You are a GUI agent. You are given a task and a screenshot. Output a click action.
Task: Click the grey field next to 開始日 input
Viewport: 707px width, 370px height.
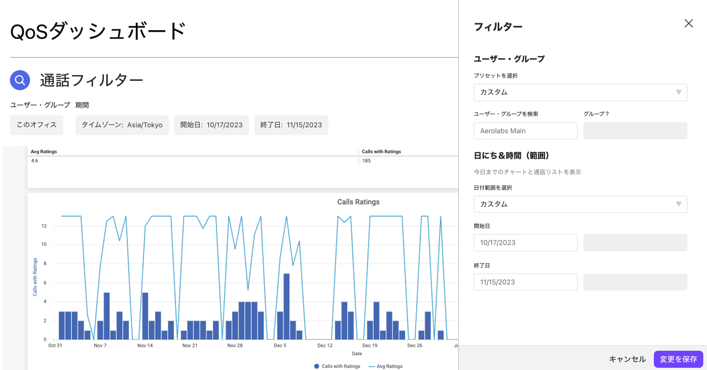[x=635, y=242]
